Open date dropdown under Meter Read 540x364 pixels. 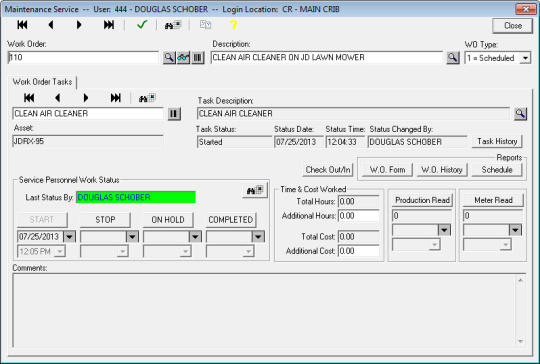coord(515,230)
